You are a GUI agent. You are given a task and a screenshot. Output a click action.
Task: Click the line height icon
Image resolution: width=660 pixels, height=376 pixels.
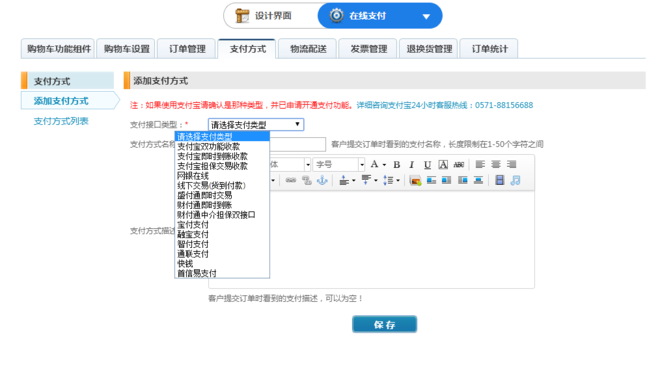pos(388,180)
